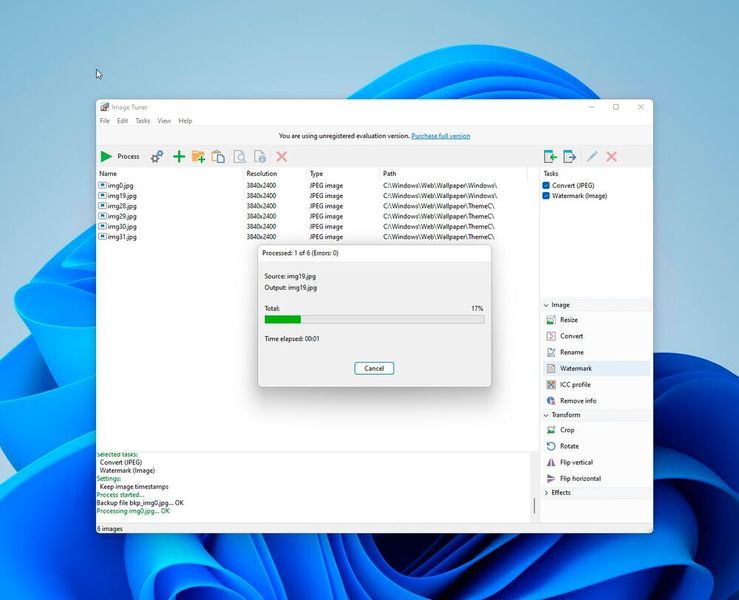Delete task with red X in Tasks toolbar
The width and height of the screenshot is (739, 600).
tap(611, 156)
